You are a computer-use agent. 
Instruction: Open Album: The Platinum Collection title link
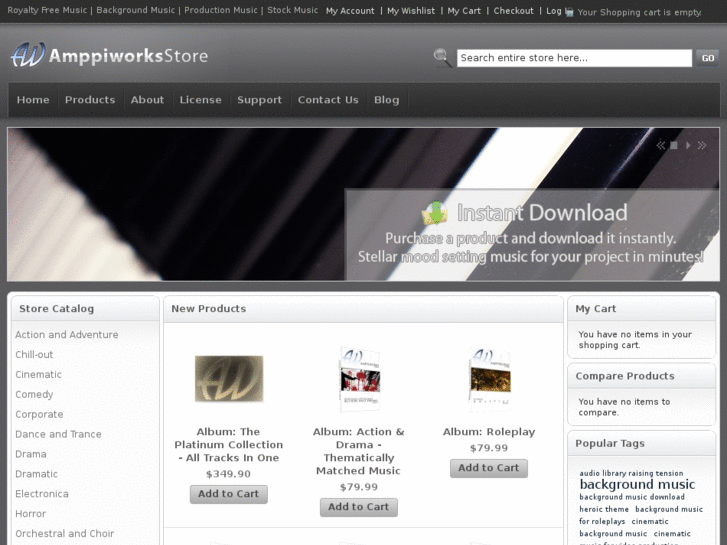[229, 444]
